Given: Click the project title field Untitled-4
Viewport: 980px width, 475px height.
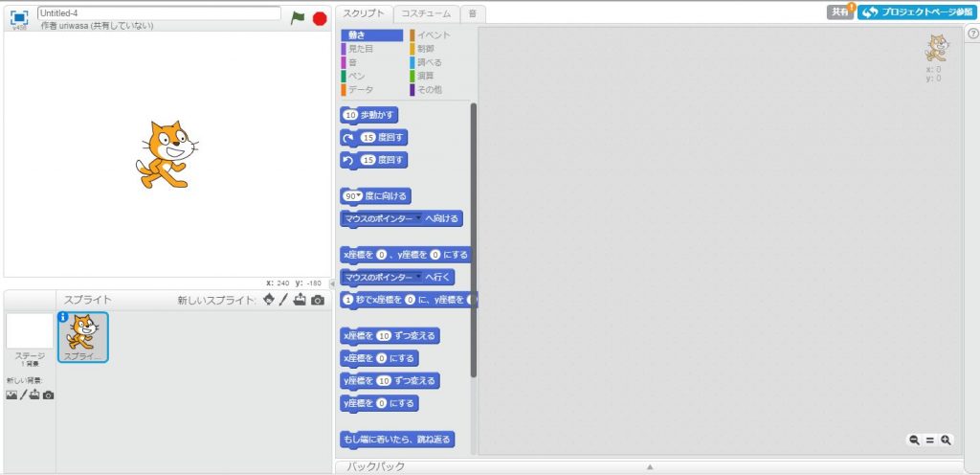Looking at the screenshot, I should (160, 12).
